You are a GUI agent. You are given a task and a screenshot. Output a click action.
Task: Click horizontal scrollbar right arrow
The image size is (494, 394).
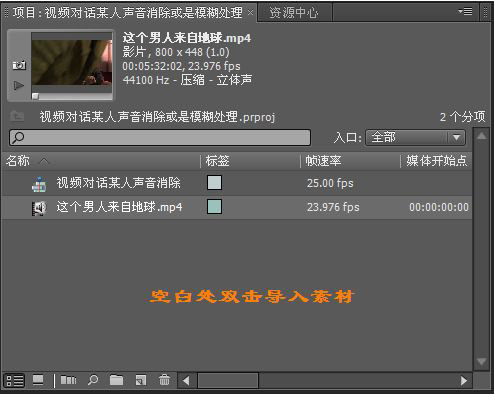(464, 380)
